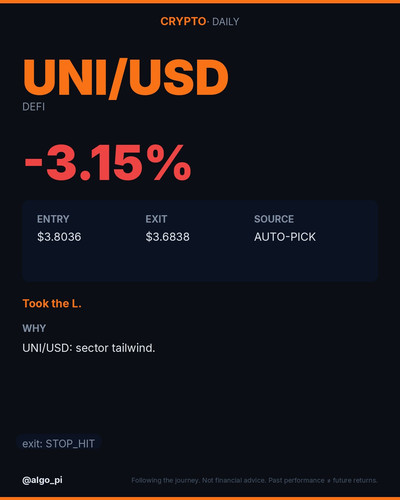Click the AUTO-PICK source value

coord(285,237)
